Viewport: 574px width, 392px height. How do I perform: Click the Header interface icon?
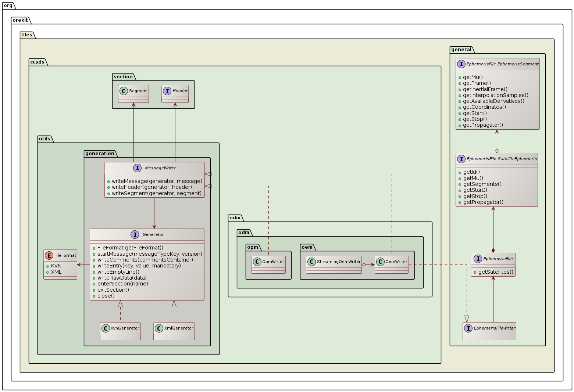click(167, 91)
